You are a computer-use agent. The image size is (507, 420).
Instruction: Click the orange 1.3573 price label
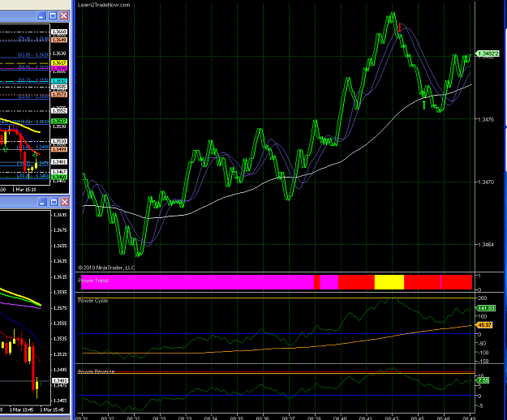click(x=59, y=95)
